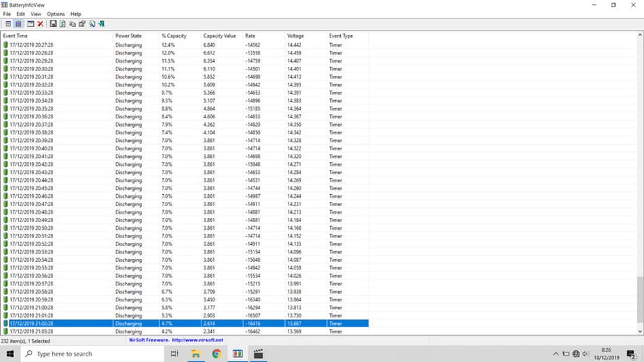This screenshot has width=644, height=362.
Task: Click the Refresh toolbar icon
Action: point(63,24)
